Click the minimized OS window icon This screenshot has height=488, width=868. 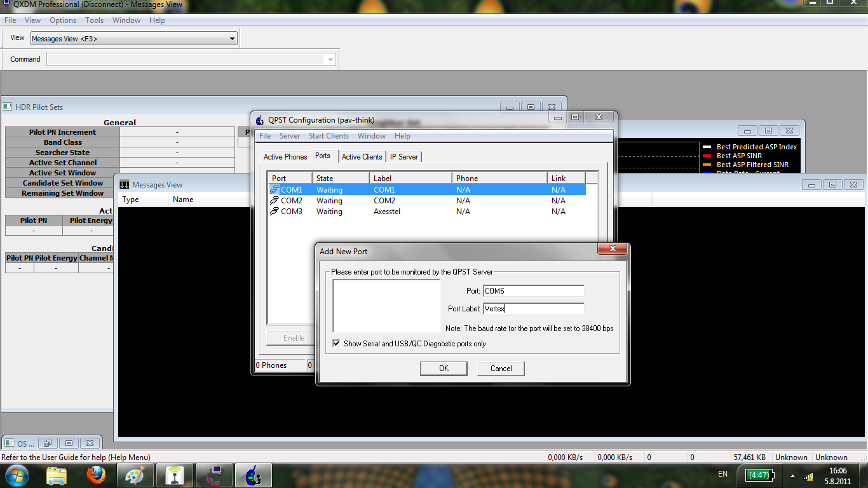click(9, 443)
